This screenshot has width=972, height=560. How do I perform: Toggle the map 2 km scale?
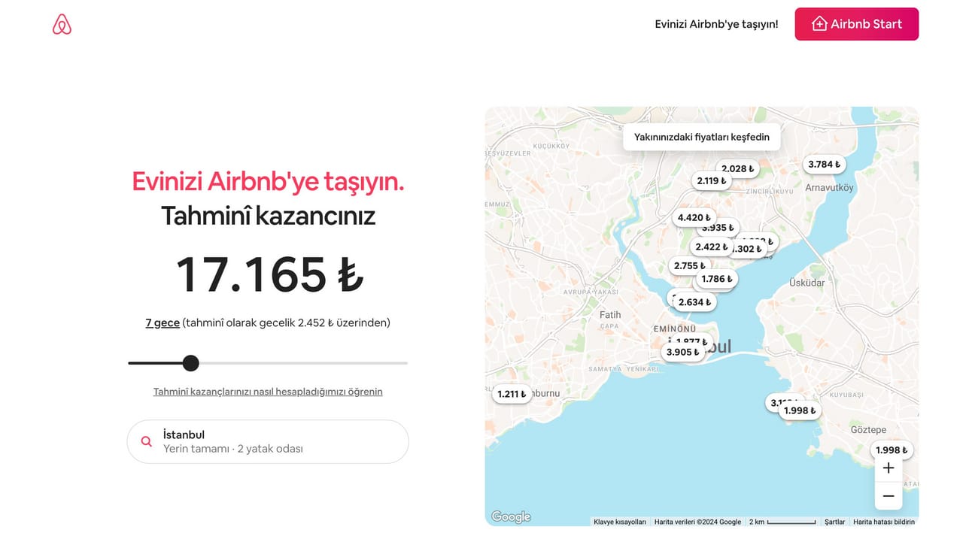pyautogui.click(x=782, y=522)
